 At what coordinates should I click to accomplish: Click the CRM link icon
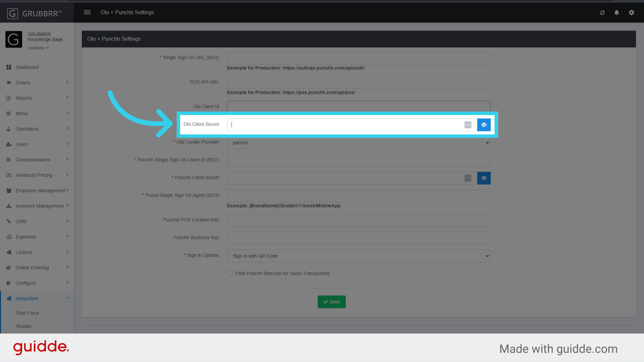point(9,222)
